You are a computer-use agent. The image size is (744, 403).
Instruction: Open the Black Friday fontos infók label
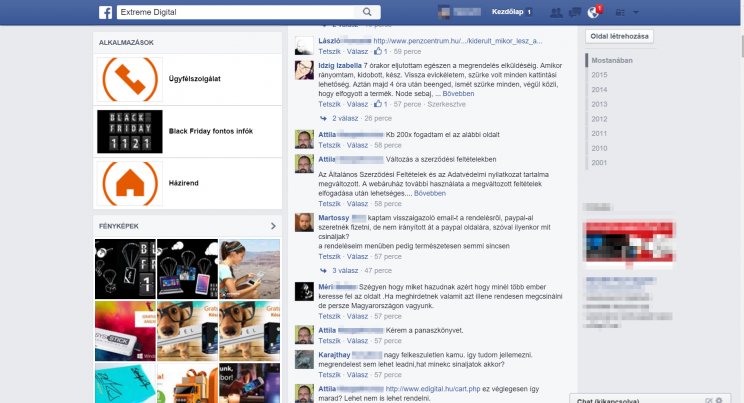pos(211,131)
